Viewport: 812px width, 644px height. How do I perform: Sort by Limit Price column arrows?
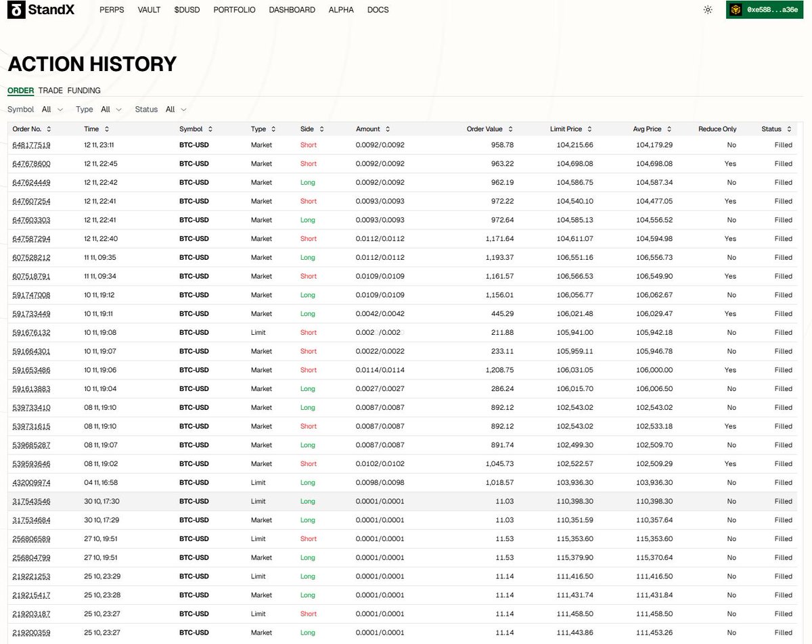pos(589,129)
